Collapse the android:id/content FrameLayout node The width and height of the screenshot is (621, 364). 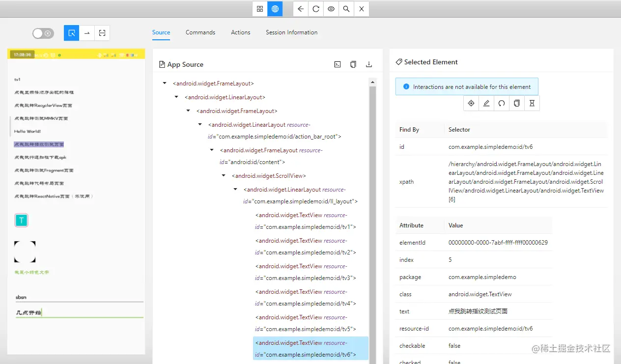tap(212, 150)
